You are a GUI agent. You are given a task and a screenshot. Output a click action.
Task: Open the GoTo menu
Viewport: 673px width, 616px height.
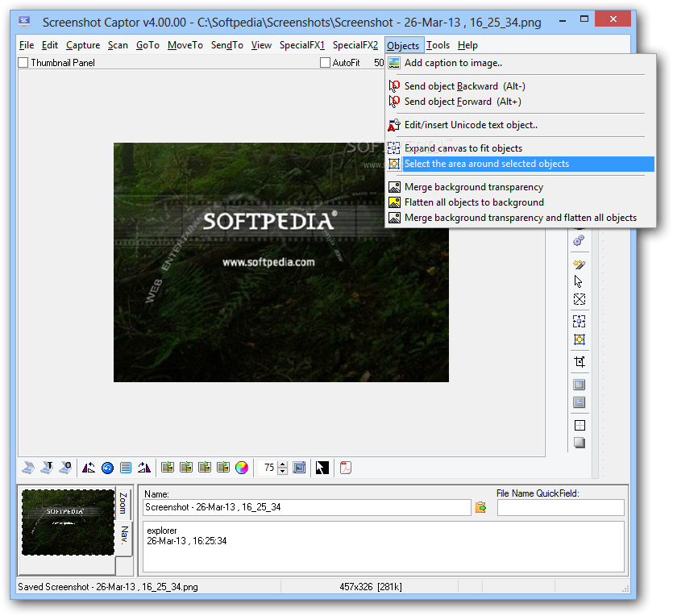[x=147, y=45]
